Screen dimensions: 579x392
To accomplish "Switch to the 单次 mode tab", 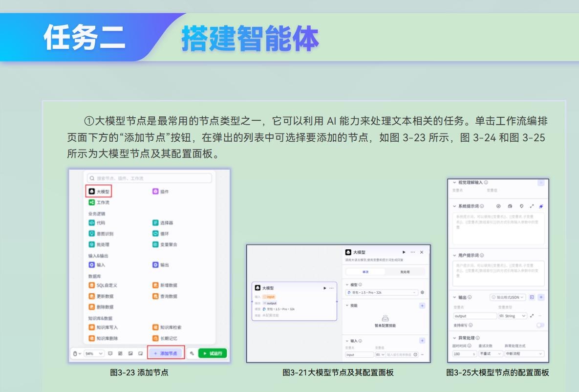I will click(365, 272).
